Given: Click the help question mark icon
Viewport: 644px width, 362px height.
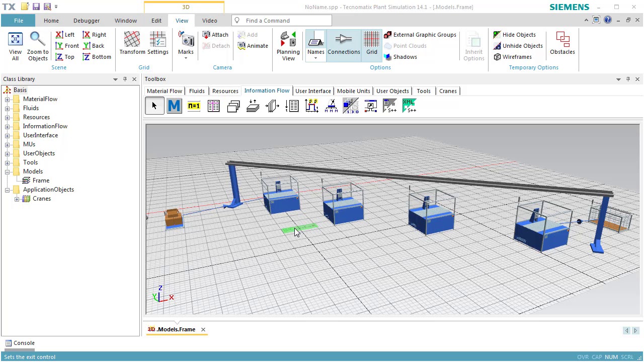Looking at the screenshot, I should point(608,20).
